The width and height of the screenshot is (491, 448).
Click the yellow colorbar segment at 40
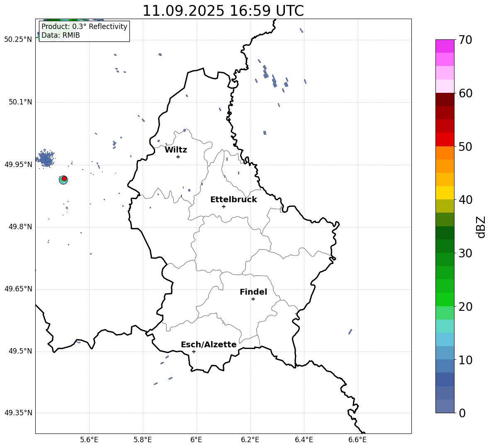pos(445,193)
